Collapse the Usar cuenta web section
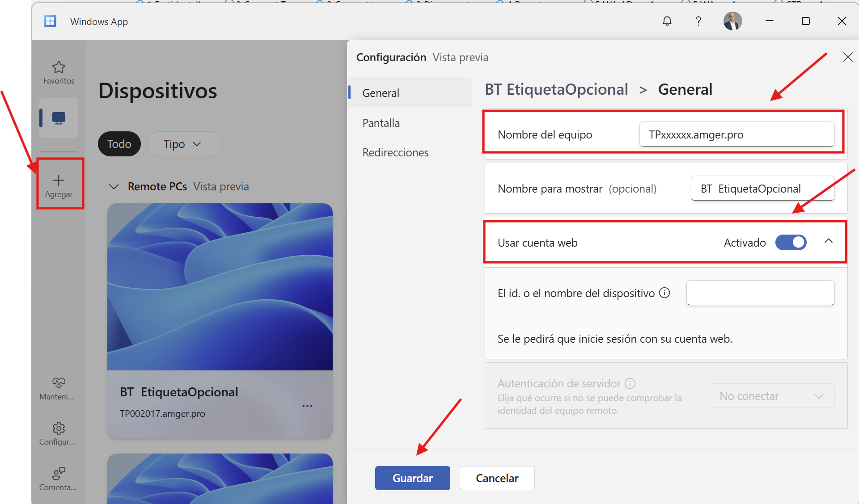Viewport: 859px width, 504px height. (x=828, y=241)
